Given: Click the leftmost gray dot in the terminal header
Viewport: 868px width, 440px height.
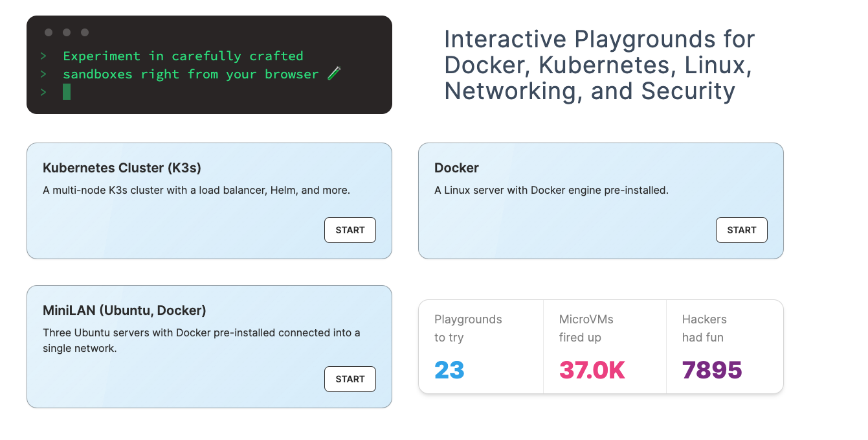Looking at the screenshot, I should tap(49, 32).
